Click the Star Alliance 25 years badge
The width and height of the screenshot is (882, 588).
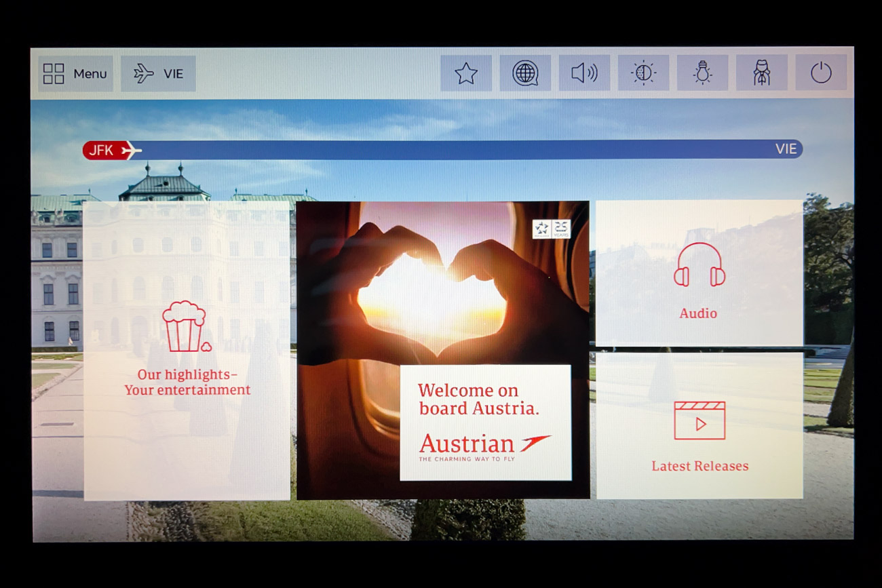pos(552,229)
